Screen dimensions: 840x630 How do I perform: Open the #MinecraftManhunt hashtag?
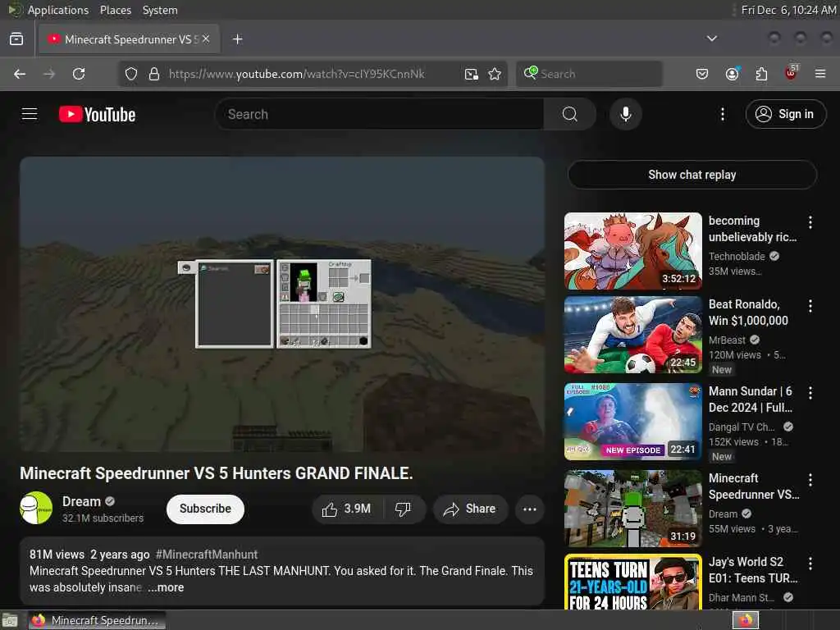pyautogui.click(x=206, y=555)
